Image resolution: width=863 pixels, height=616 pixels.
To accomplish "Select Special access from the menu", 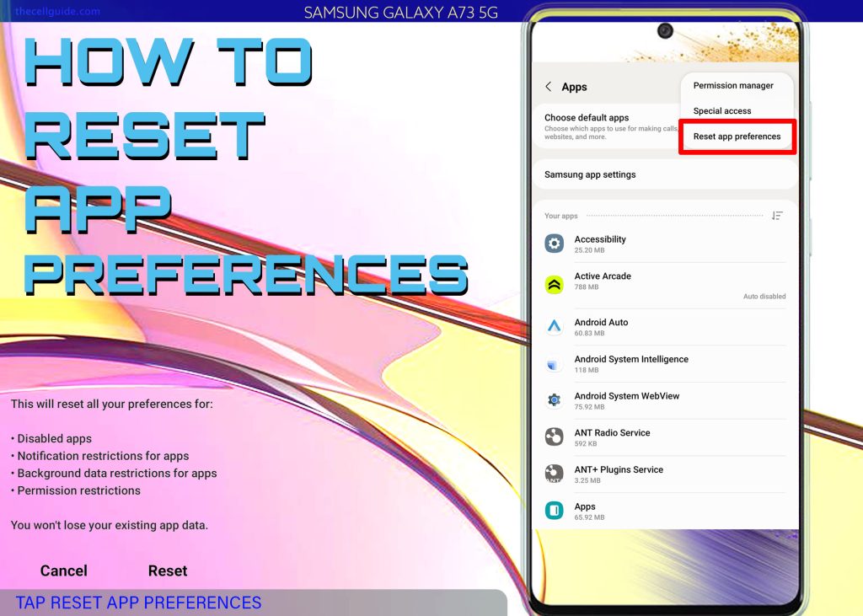I will tap(722, 110).
